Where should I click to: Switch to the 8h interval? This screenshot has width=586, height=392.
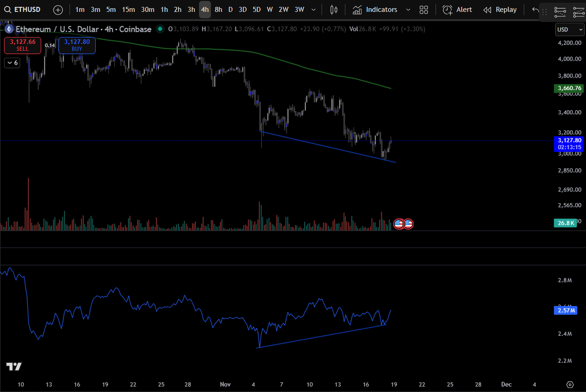(x=218, y=10)
